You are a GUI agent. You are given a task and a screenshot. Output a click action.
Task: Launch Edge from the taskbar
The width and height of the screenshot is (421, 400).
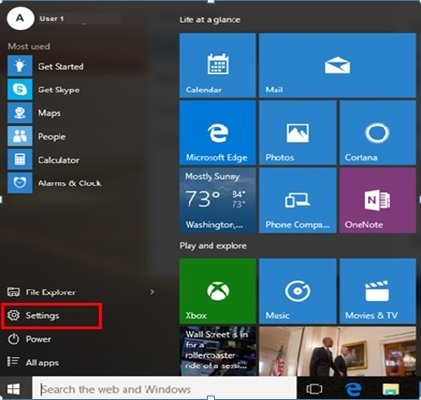(353, 389)
